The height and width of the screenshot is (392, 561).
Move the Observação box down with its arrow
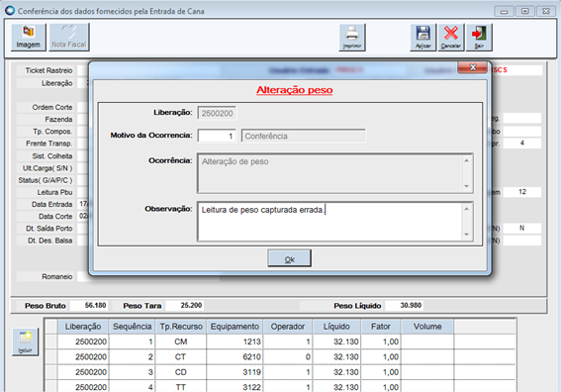pyautogui.click(x=467, y=235)
